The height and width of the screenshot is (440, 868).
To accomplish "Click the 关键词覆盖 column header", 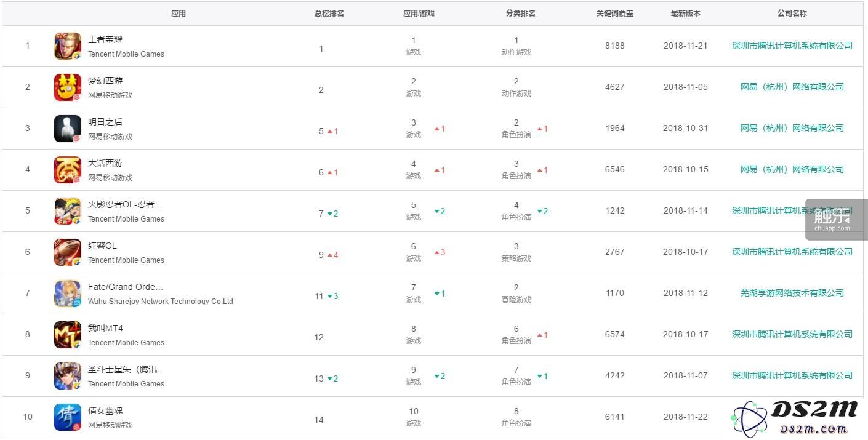I will pyautogui.click(x=614, y=14).
